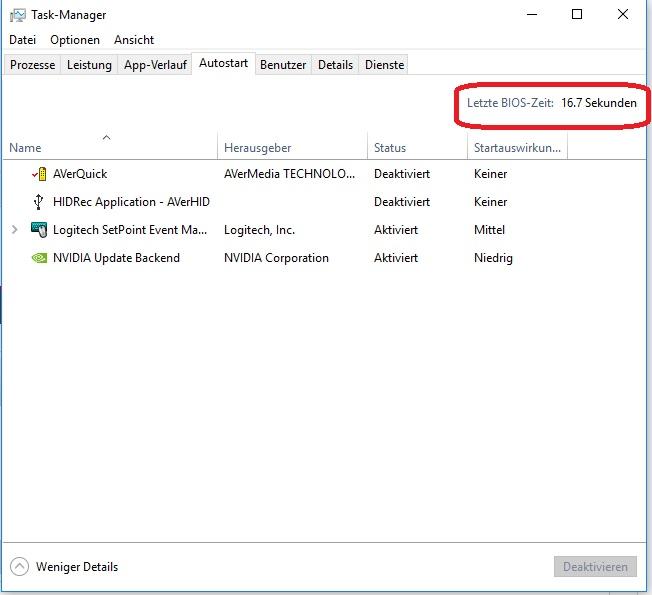Image resolution: width=652 pixels, height=595 pixels.
Task: Maximize the Task-Manager window
Action: [577, 15]
